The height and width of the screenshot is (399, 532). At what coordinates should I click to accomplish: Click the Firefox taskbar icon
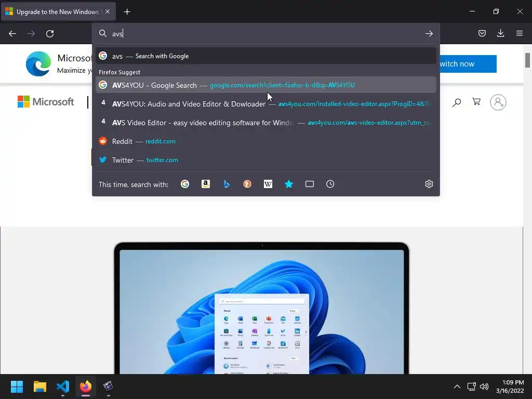(86, 387)
